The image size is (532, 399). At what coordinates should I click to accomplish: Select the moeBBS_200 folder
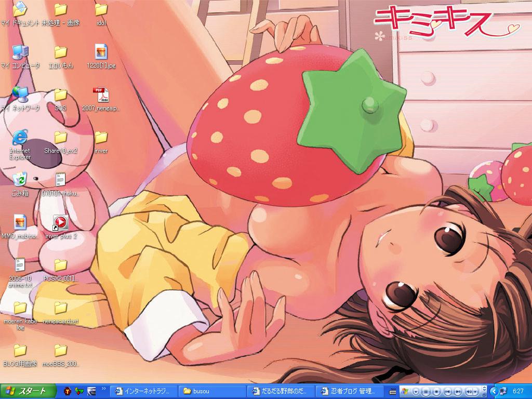[x=60, y=355]
